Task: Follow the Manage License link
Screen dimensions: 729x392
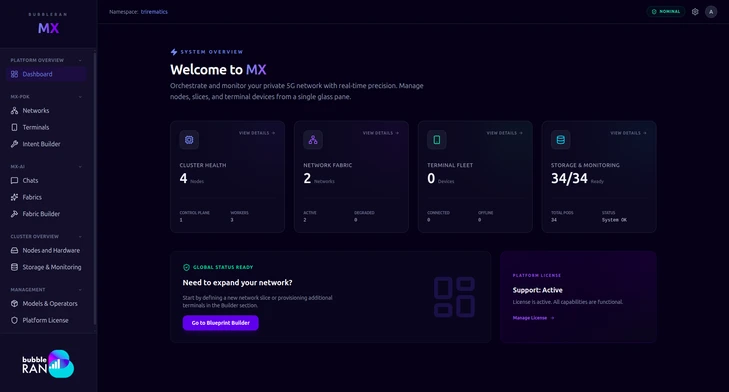Action: 533,318
